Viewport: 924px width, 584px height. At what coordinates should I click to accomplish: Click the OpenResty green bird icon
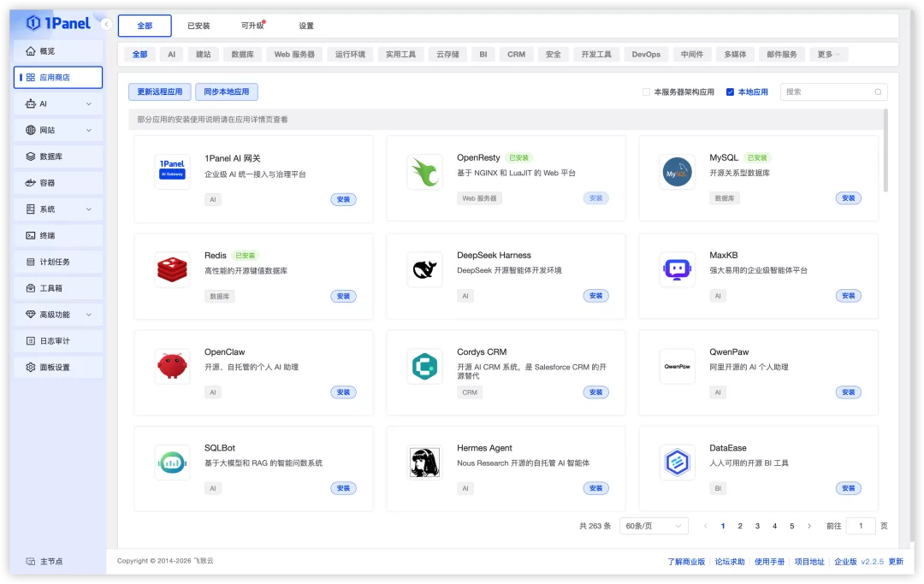point(425,171)
